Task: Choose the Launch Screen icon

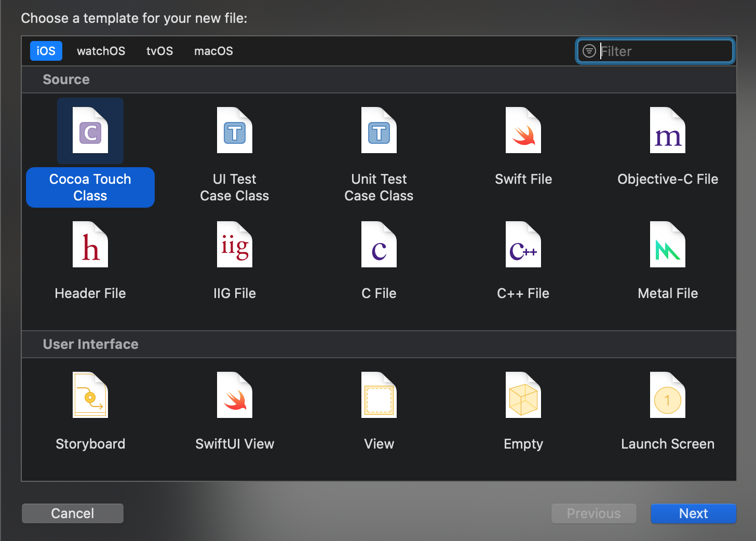Action: point(668,395)
